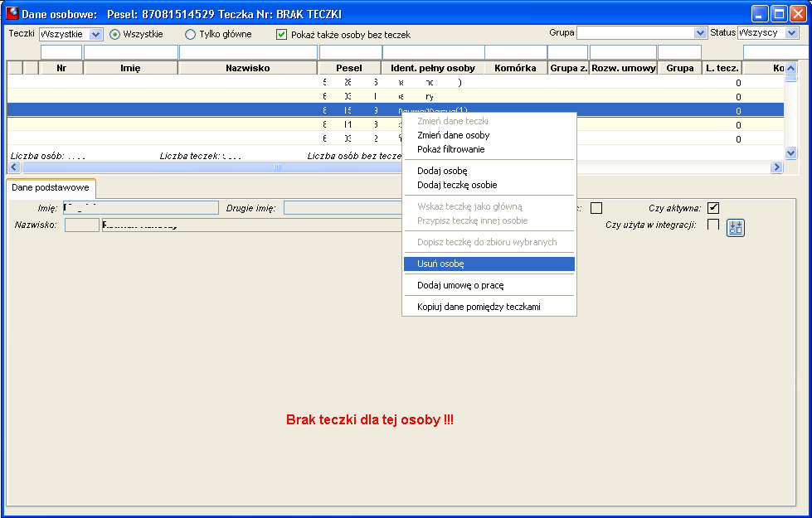This screenshot has height=518, width=812.
Task: Toggle the checkbox left of Czy aktywna
Action: point(596,208)
